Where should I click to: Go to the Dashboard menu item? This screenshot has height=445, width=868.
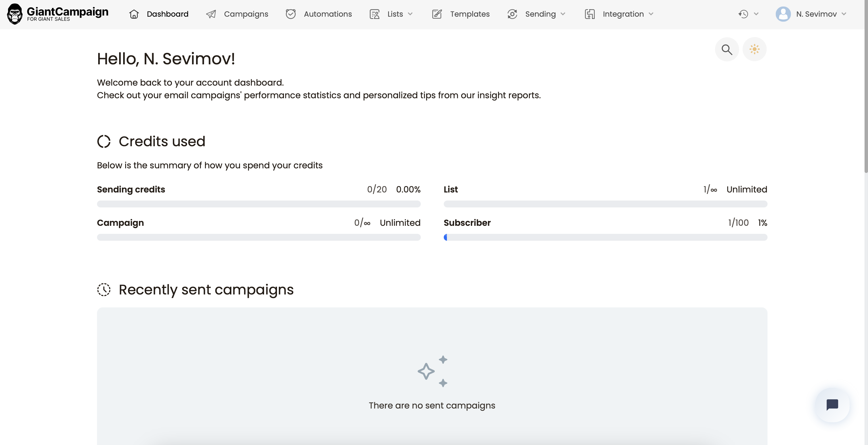pos(167,14)
